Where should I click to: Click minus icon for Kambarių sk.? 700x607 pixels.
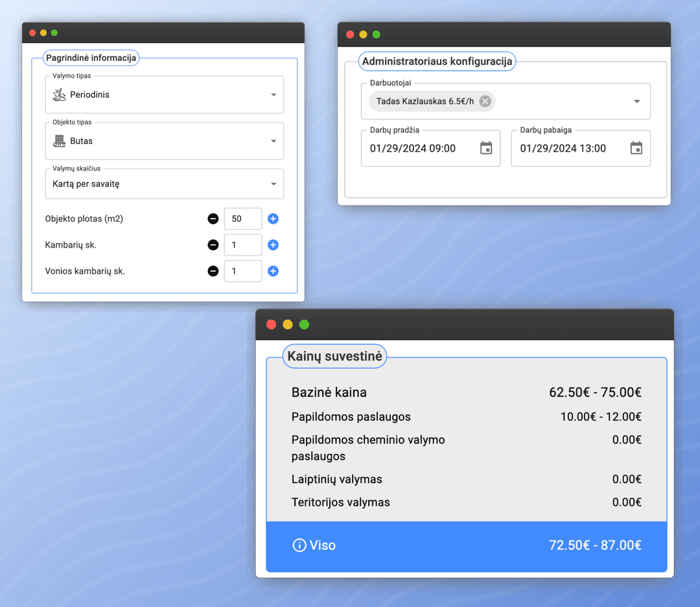pyautogui.click(x=213, y=245)
